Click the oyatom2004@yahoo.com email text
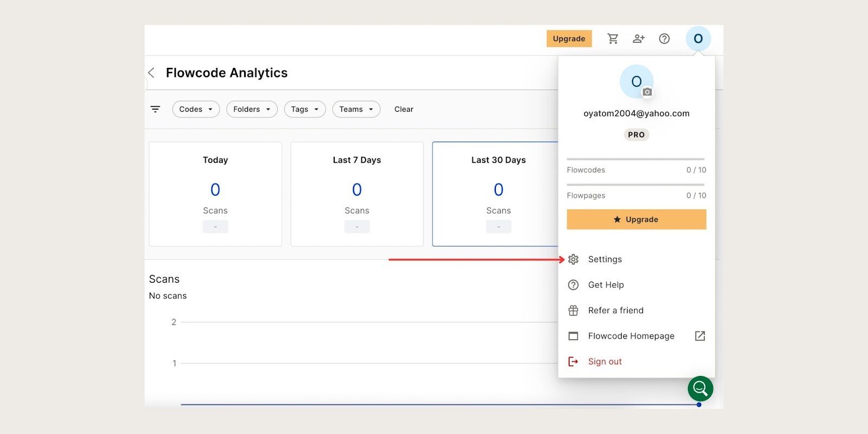The height and width of the screenshot is (434, 868). (x=636, y=113)
